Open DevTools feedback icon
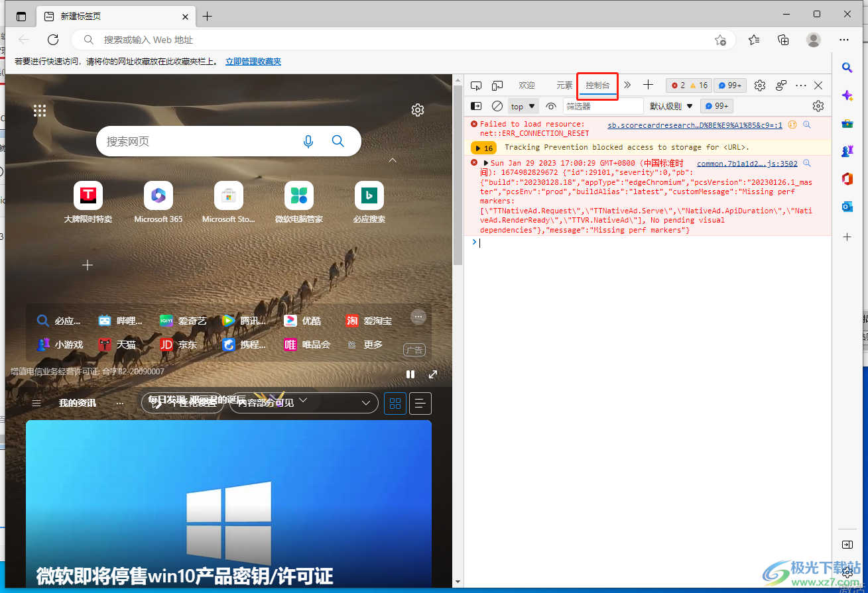The image size is (868, 593). coord(781,85)
